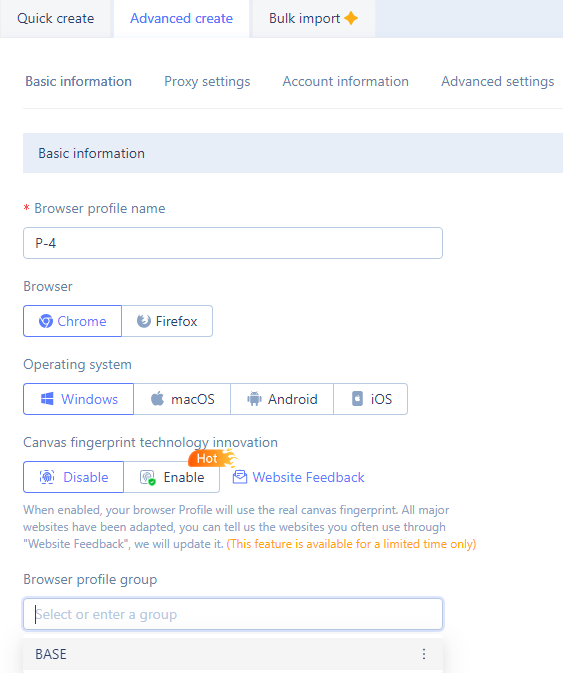The width and height of the screenshot is (563, 673).
Task: Set canvas fingerprint to Enable
Action: click(x=172, y=477)
